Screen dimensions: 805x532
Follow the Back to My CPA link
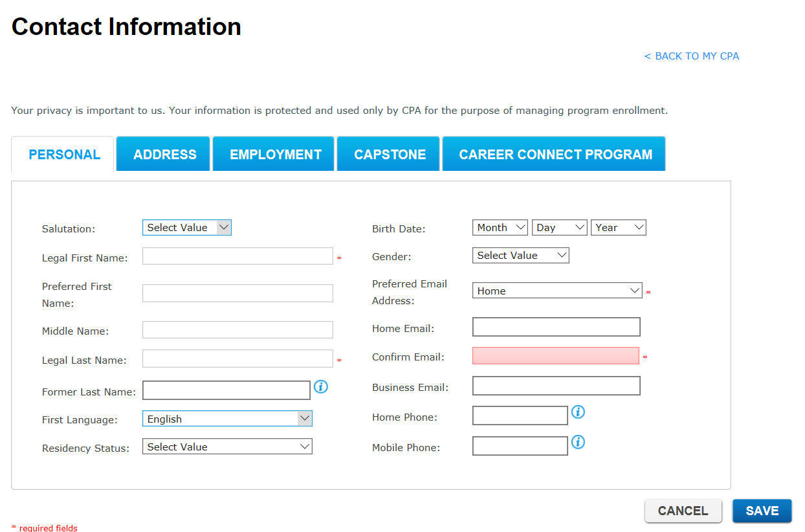[691, 56]
